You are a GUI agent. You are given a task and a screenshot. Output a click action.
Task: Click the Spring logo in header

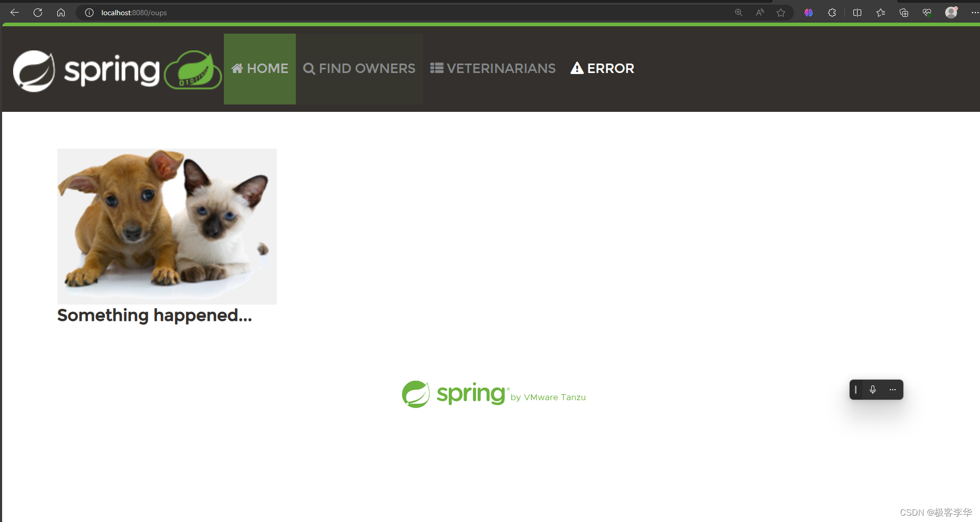(117, 71)
